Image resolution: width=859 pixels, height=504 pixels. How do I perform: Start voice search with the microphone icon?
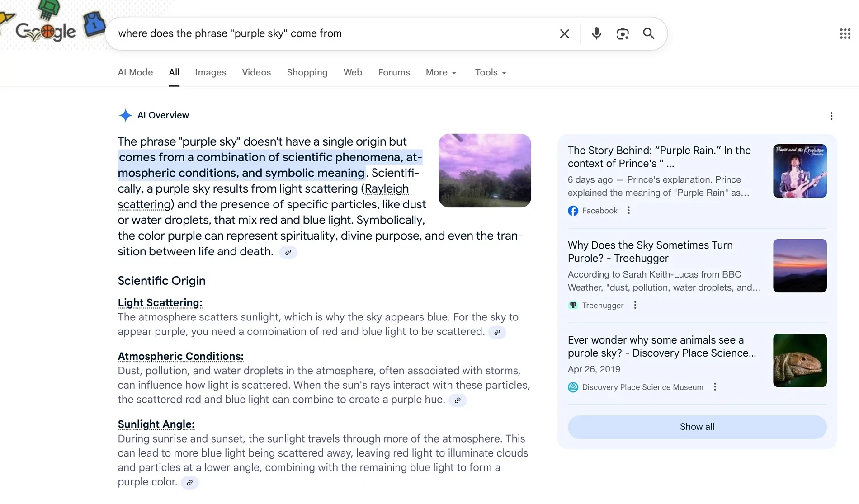coord(596,33)
